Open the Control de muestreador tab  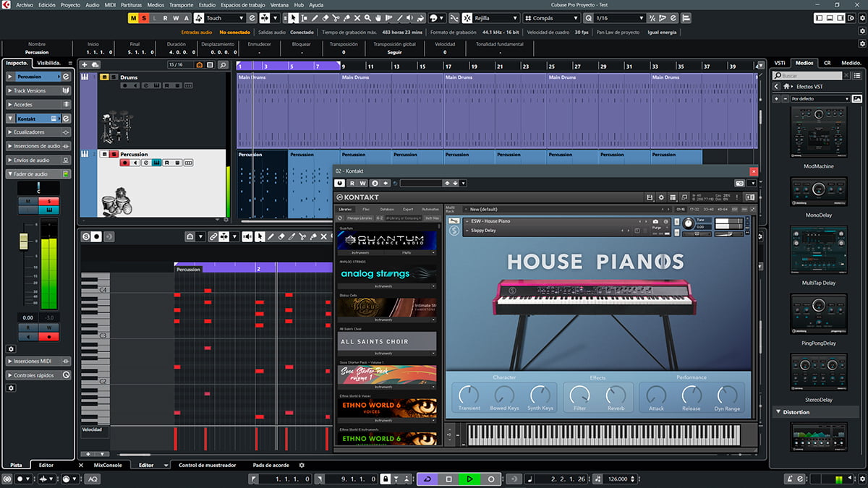(x=208, y=465)
